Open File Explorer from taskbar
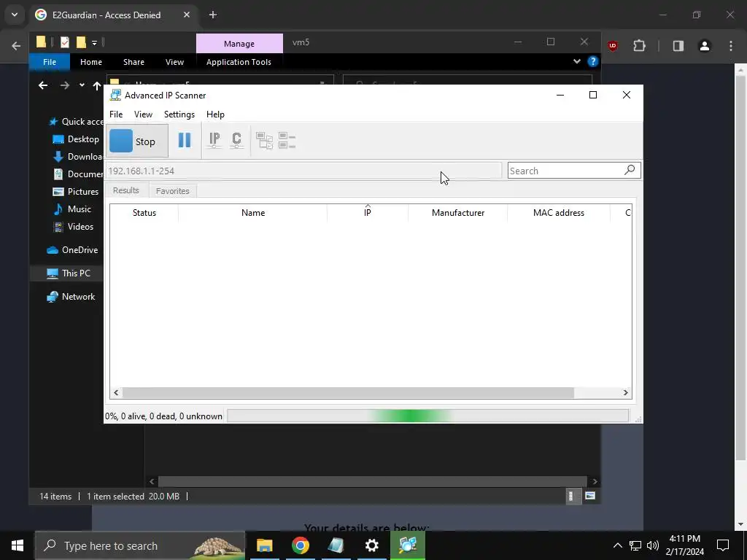The height and width of the screenshot is (560, 747). [x=264, y=545]
